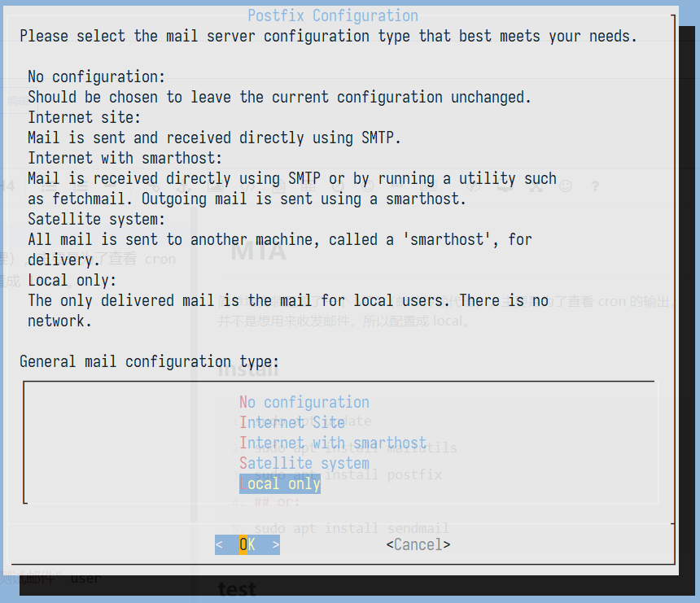Click the "Internet with smarthost:" description heading
700x603 pixels.
tap(125, 158)
